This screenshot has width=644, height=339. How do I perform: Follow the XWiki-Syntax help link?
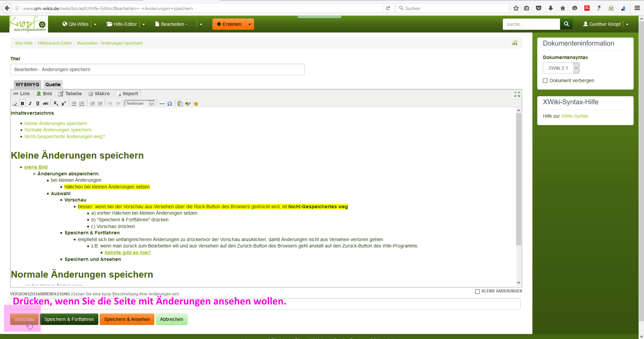pyautogui.click(x=575, y=116)
